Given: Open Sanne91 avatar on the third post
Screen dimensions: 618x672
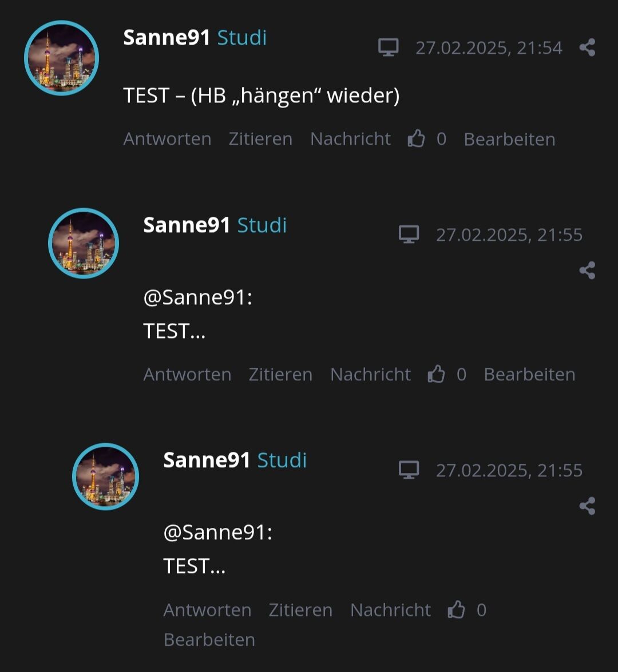Looking at the screenshot, I should click(105, 476).
